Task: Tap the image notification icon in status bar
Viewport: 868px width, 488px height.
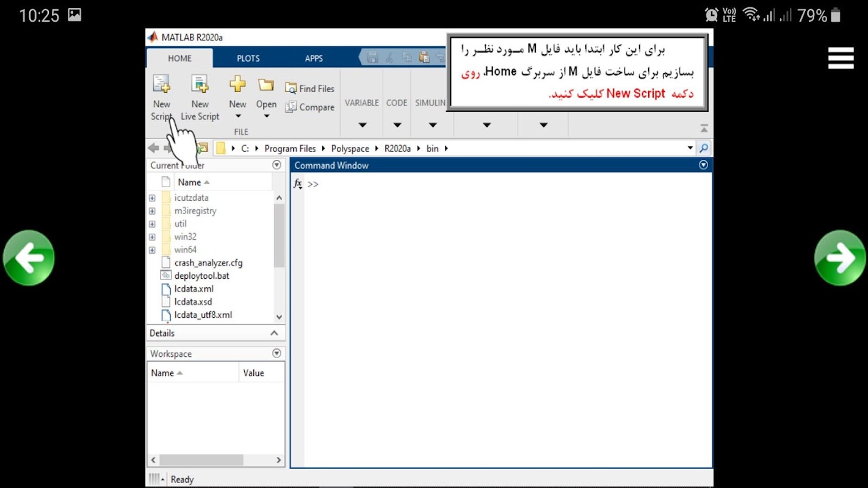Action: click(x=74, y=15)
